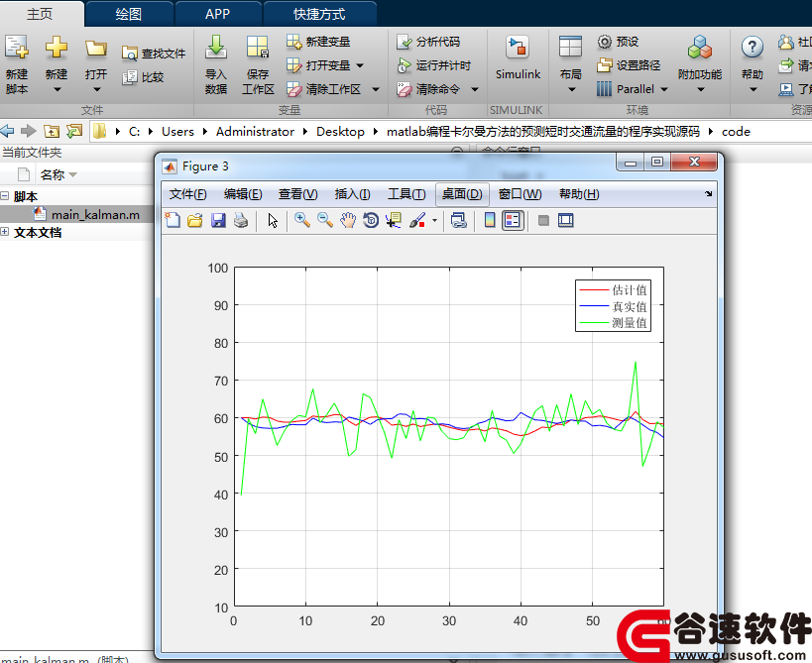Viewport: 812px width, 663px height.
Task: Click the ribbon 帮助 question mark icon
Action: pyautogui.click(x=752, y=48)
